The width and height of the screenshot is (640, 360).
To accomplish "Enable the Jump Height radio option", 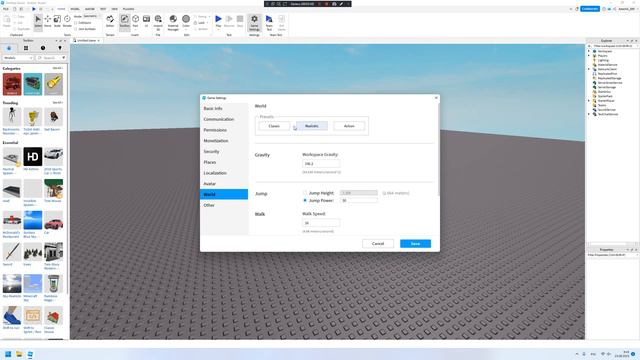I will (305, 193).
